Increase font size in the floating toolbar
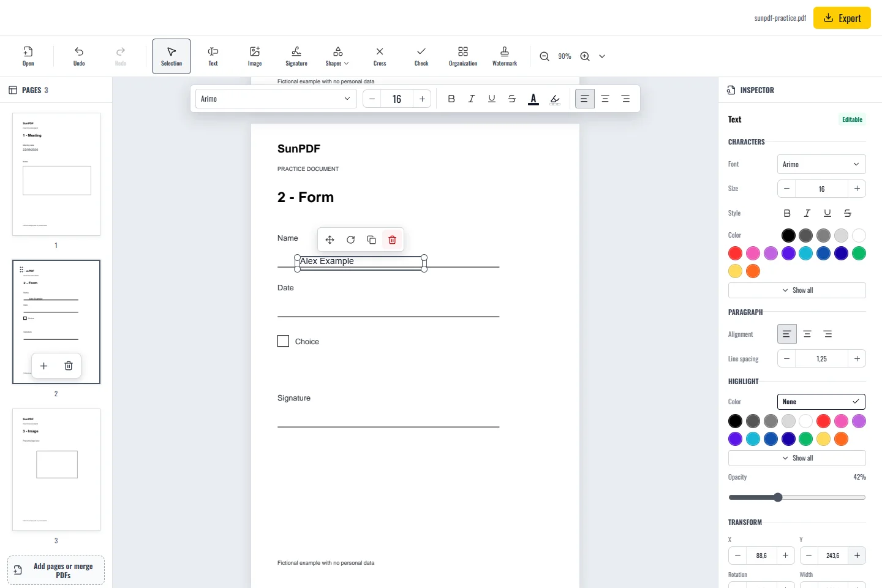 point(422,99)
